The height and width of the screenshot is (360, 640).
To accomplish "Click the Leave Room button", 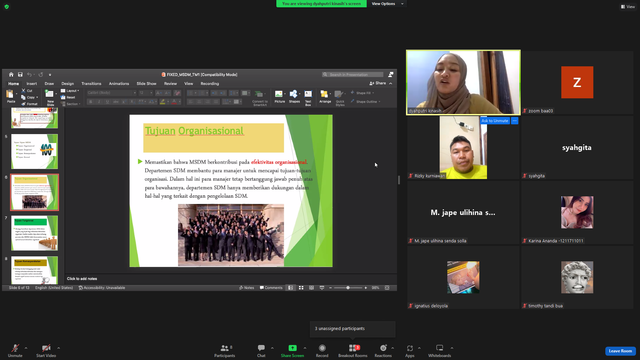I will coord(620,351).
